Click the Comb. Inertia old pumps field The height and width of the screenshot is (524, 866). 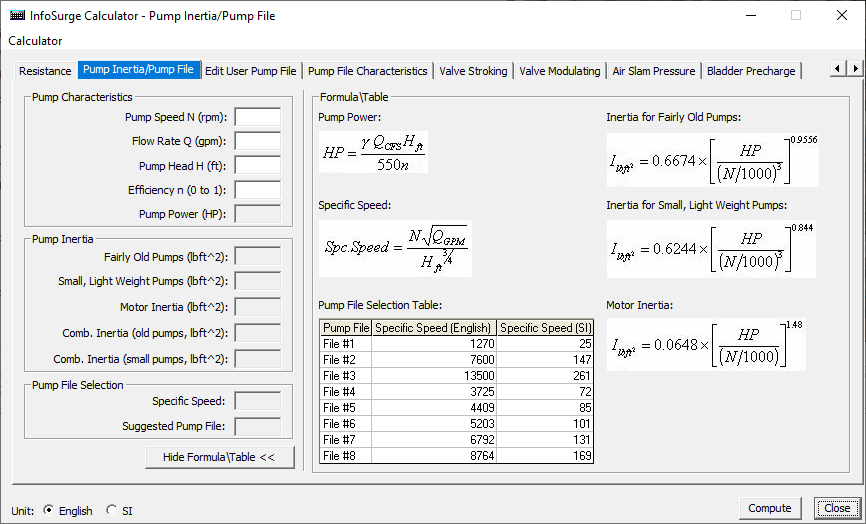click(x=258, y=333)
